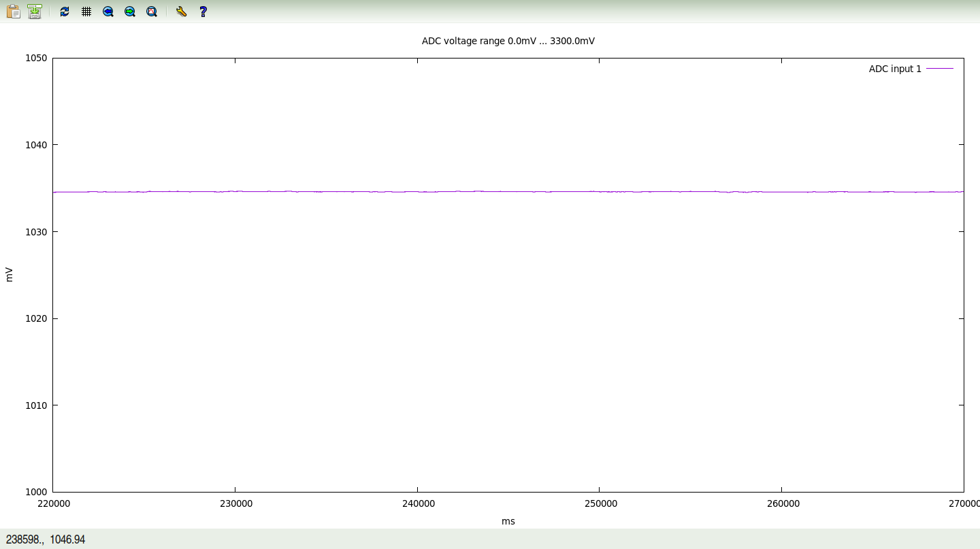Apply the next zoom settings
The image size is (980, 549).
(130, 12)
